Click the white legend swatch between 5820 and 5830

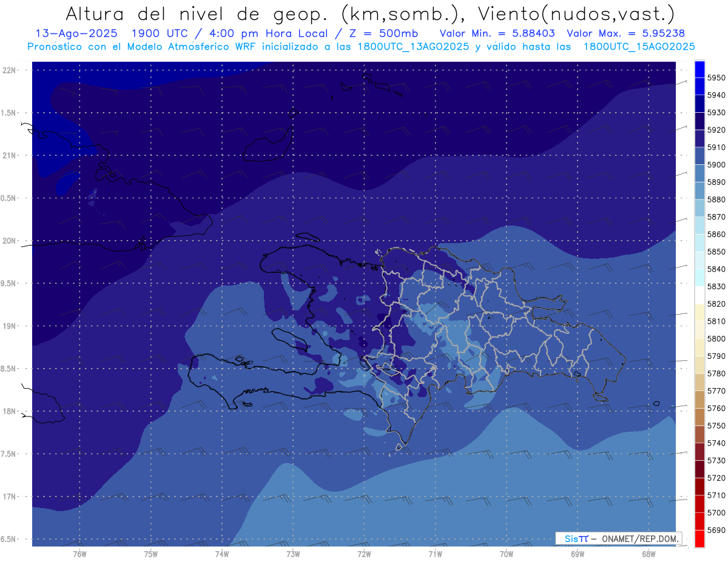pos(699,295)
